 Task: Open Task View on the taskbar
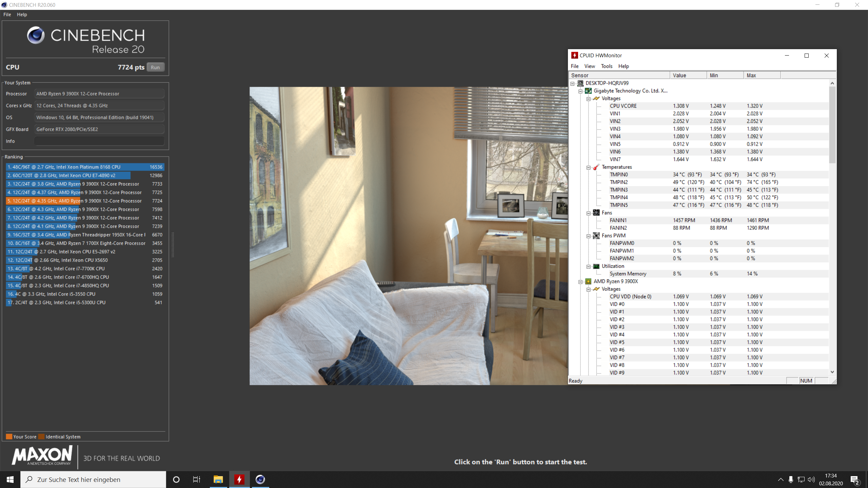click(x=197, y=479)
